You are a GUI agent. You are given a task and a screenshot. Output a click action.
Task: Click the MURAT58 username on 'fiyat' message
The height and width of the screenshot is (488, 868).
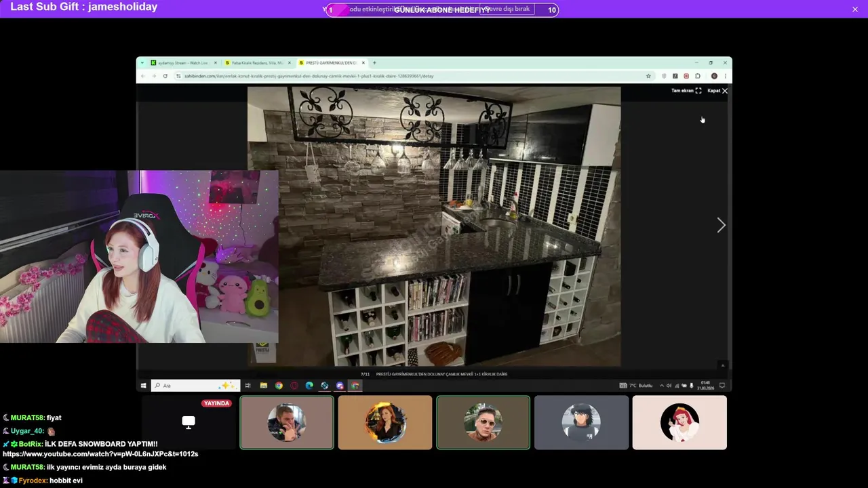pos(26,418)
